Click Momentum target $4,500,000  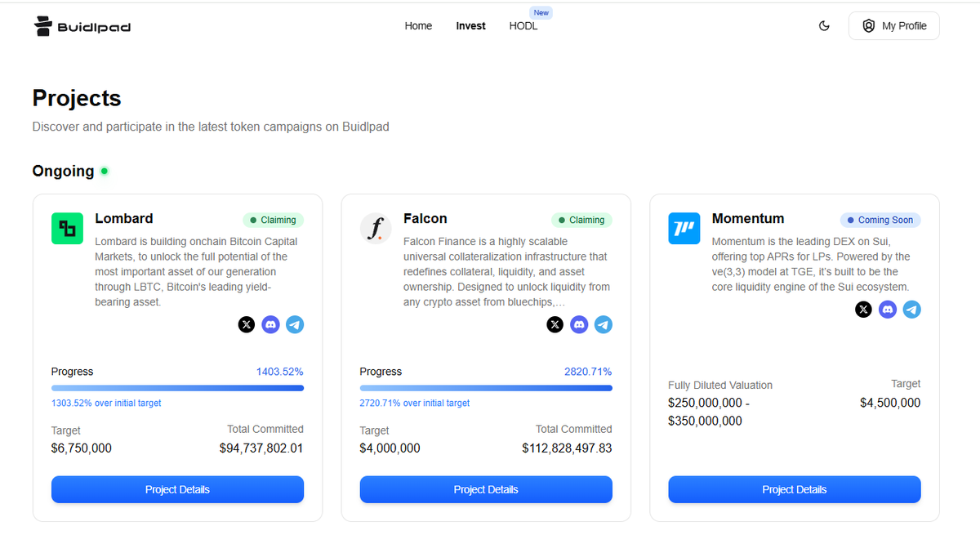(x=890, y=403)
